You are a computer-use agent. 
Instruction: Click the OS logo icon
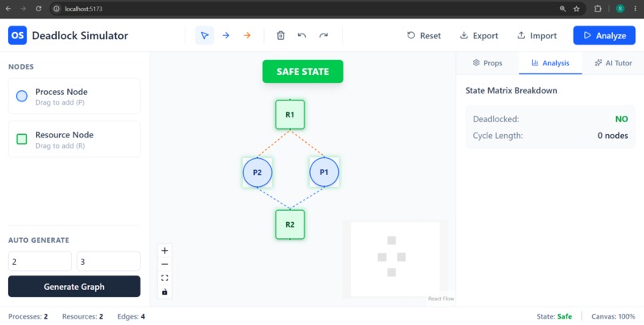[18, 35]
